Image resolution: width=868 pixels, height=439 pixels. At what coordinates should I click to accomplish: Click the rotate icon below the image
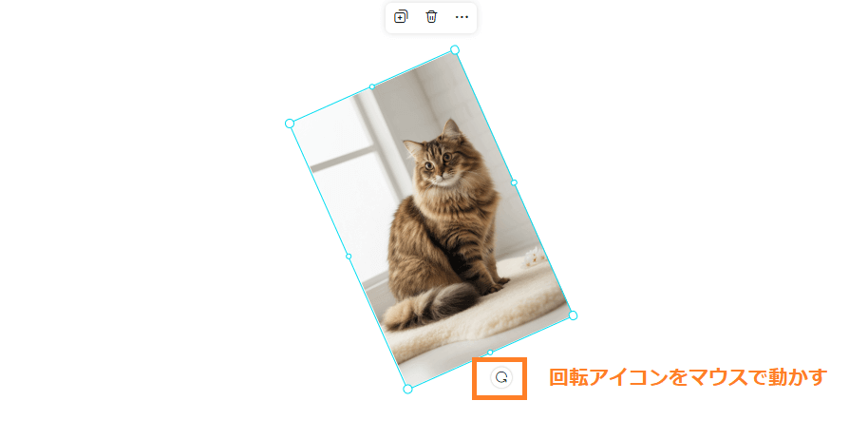tap(501, 377)
